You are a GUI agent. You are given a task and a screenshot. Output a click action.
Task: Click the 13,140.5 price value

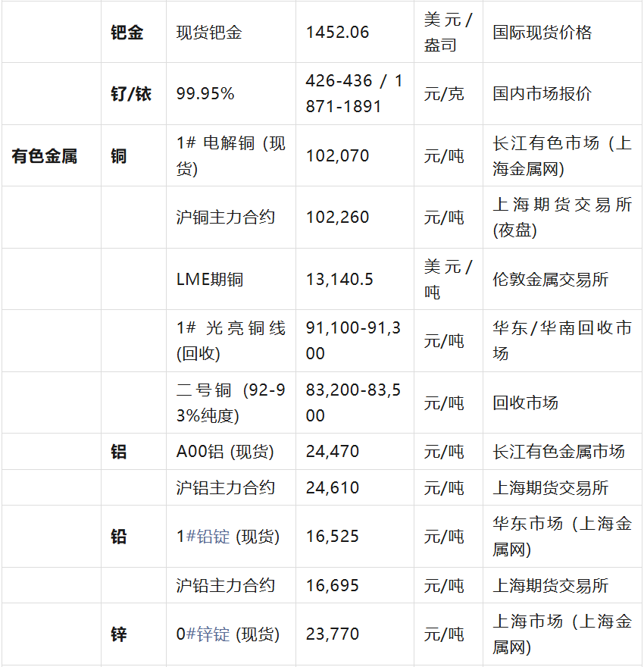pos(339,280)
